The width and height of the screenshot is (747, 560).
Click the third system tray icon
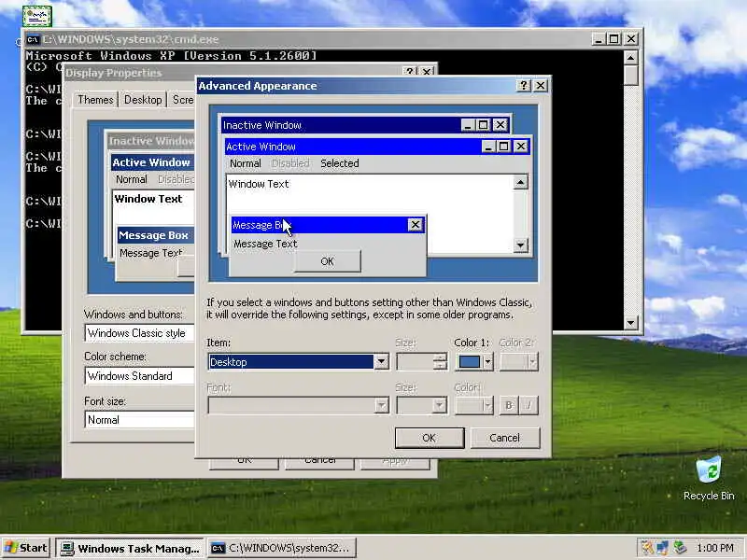pos(680,548)
